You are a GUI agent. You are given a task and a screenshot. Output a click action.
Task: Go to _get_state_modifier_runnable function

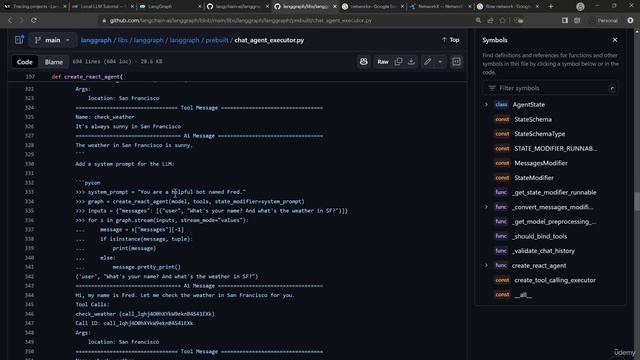point(554,192)
